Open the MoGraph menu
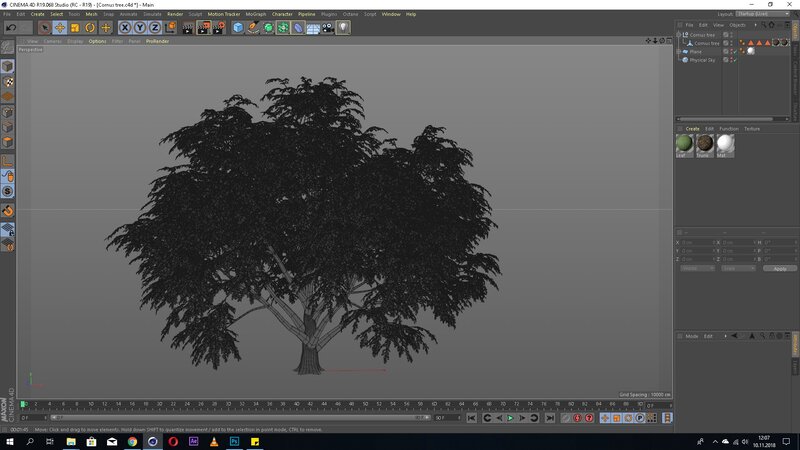This screenshot has width=800, height=450. point(256,14)
